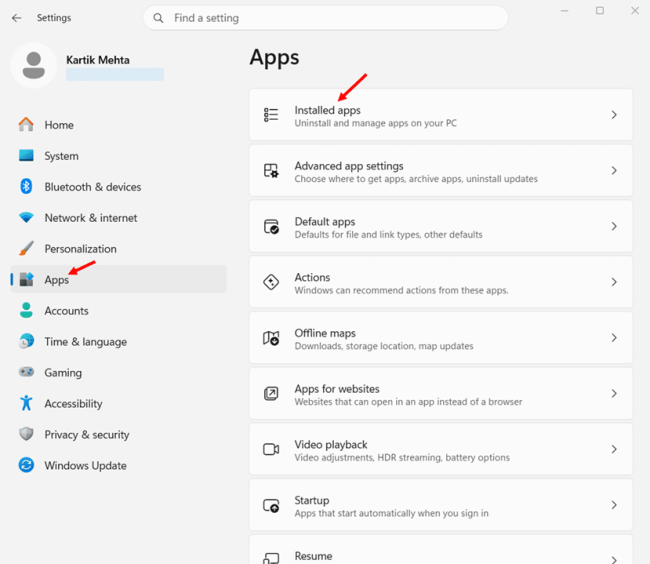Open Offline maps title
Viewport: 650px width, 564px height.
[x=325, y=333]
